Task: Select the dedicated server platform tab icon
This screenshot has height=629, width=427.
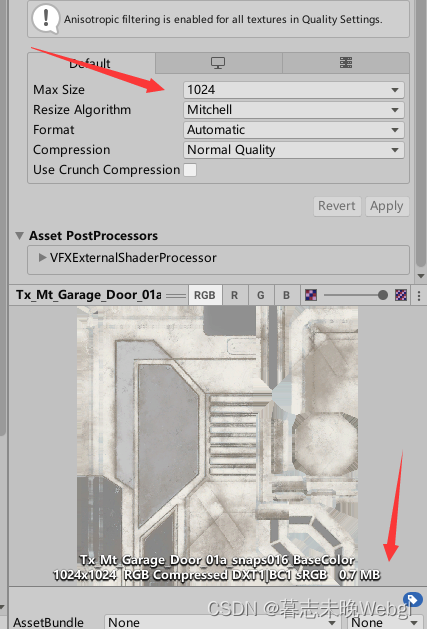Action: (346, 63)
